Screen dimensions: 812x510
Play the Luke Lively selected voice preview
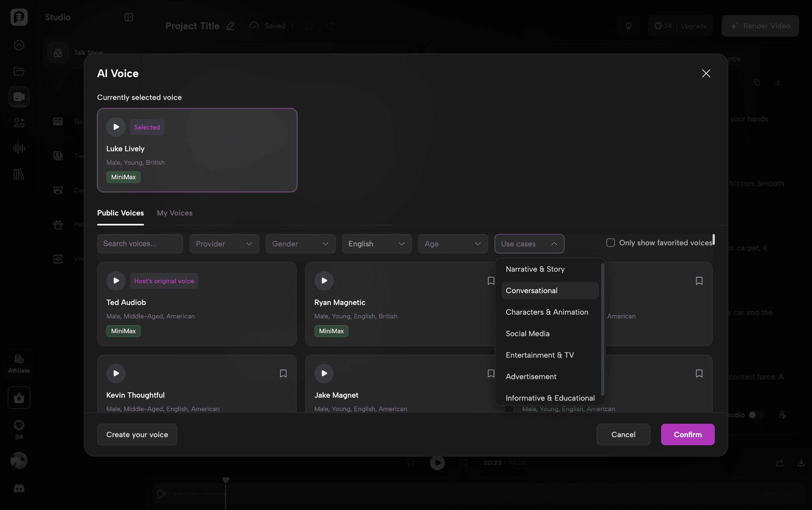[116, 127]
